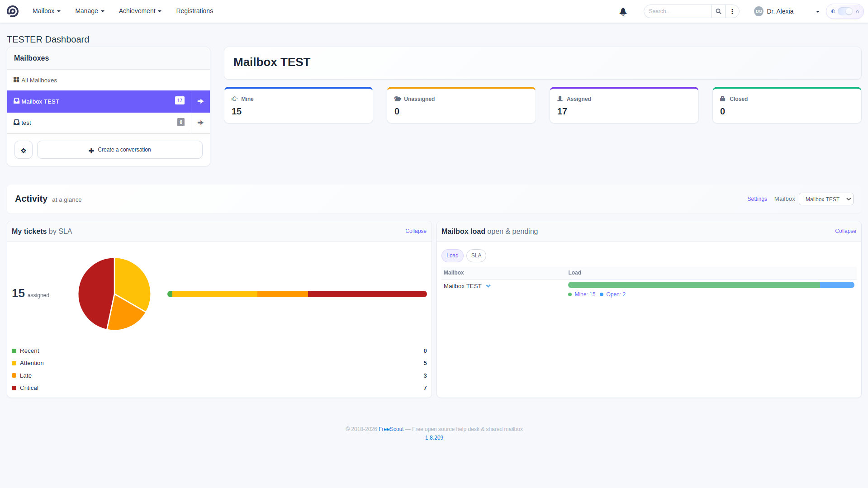This screenshot has height=488, width=868.
Task: Click the Unassigned folder icon
Action: click(398, 99)
